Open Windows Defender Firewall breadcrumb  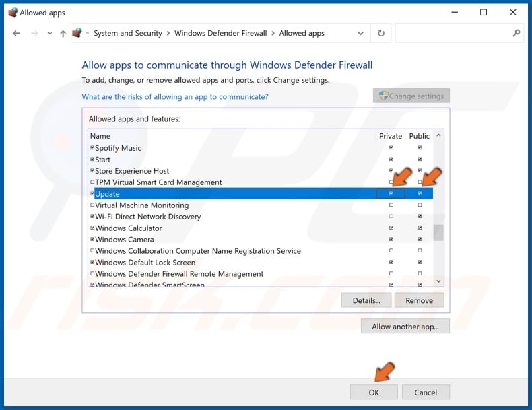point(220,33)
